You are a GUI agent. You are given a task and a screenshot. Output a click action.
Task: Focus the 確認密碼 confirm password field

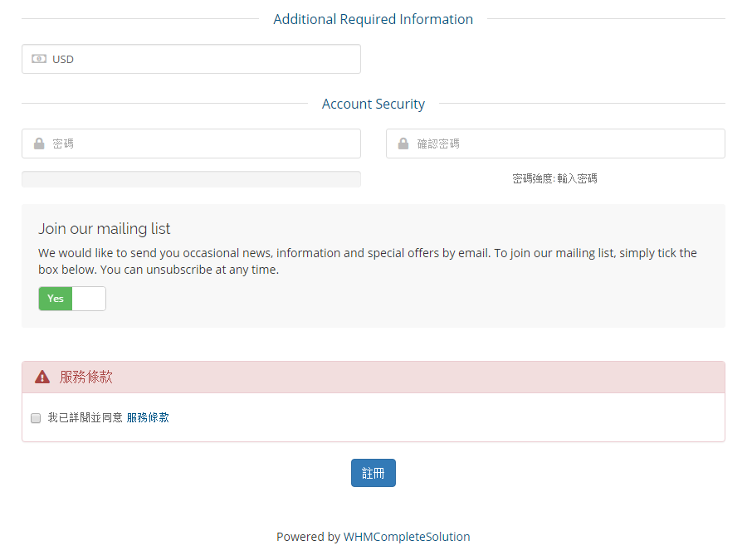point(555,144)
